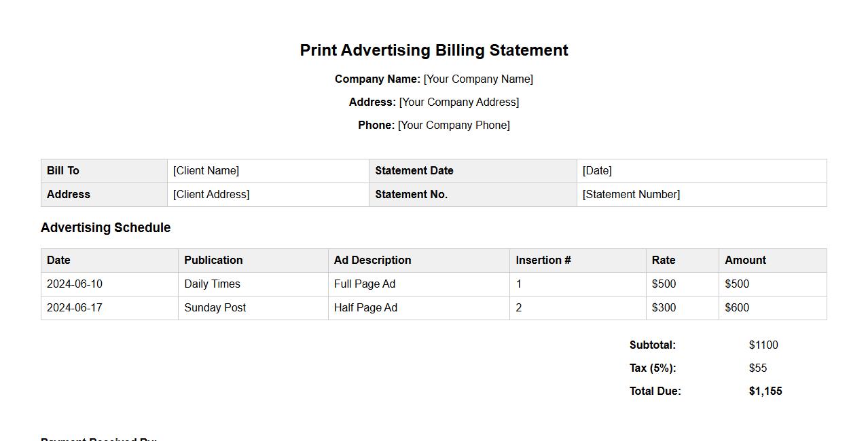
Task: Click the Advertising Schedule heading
Action: tap(106, 228)
